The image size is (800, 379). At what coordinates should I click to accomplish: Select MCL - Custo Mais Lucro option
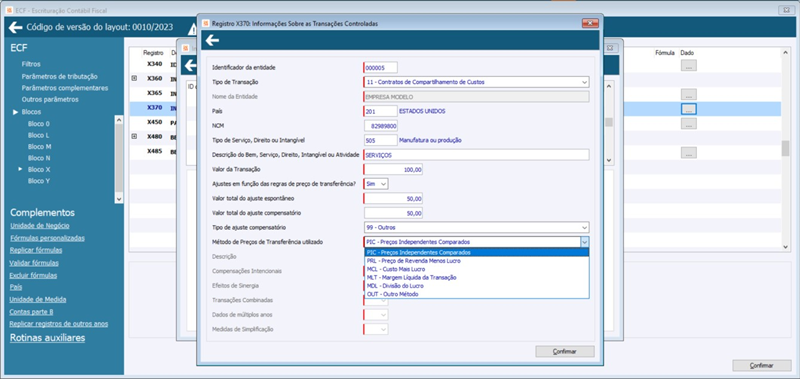point(477,269)
